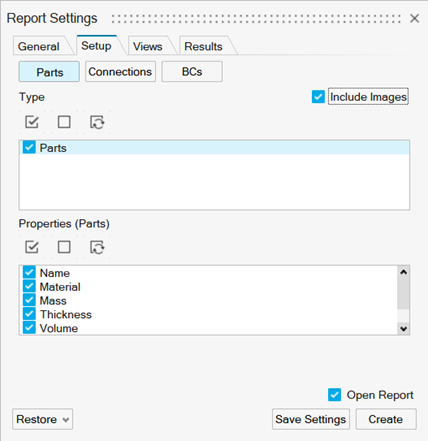
Task: Uncheck the Material property checkbox
Action: coord(29,286)
